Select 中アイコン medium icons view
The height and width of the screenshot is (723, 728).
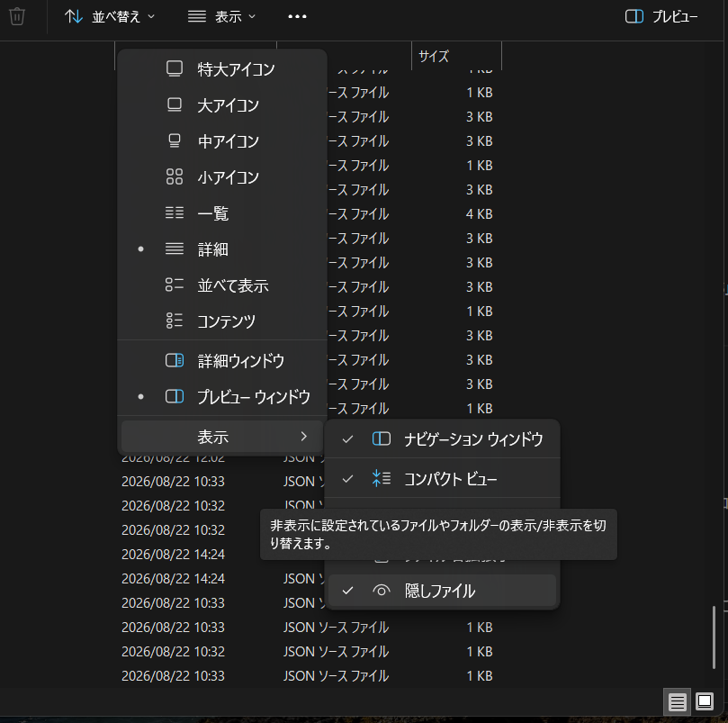(x=222, y=141)
